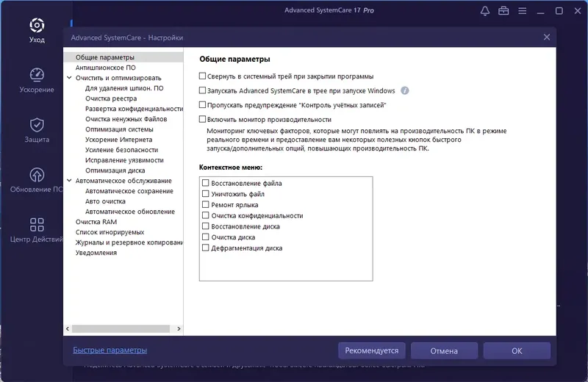Image resolution: width=588 pixels, height=382 pixels.
Task: Open the Уход section in sidebar
Action: pos(37,30)
